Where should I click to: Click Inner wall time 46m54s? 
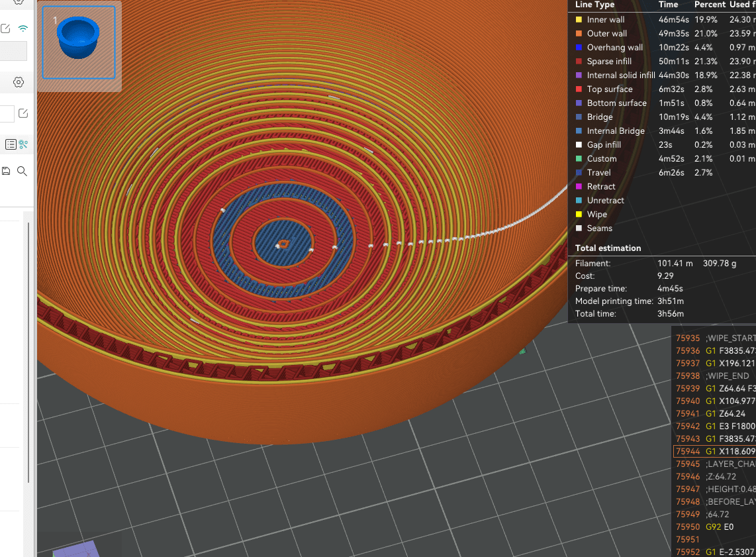click(673, 20)
